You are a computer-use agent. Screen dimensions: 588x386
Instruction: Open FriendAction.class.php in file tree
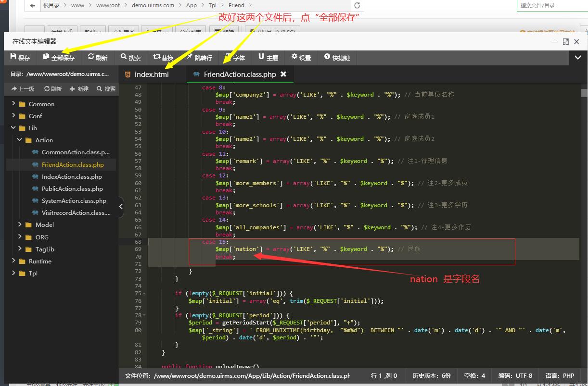(x=73, y=164)
